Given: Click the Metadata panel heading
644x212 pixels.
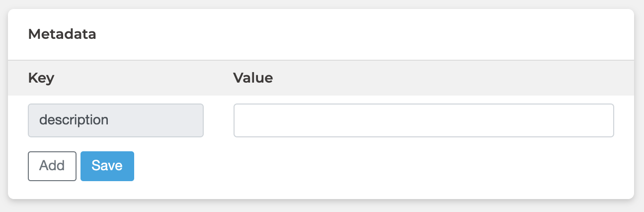Looking at the screenshot, I should point(62,34).
